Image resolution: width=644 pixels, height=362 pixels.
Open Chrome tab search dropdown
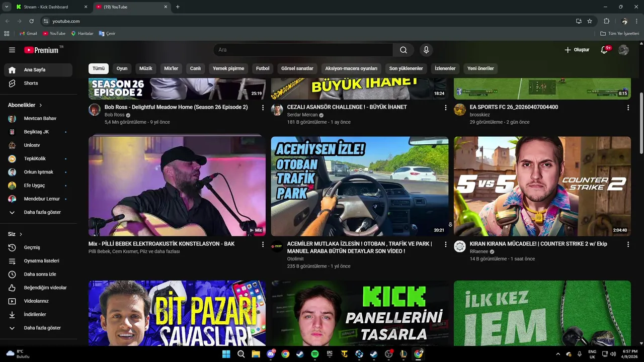pyautogui.click(x=7, y=7)
